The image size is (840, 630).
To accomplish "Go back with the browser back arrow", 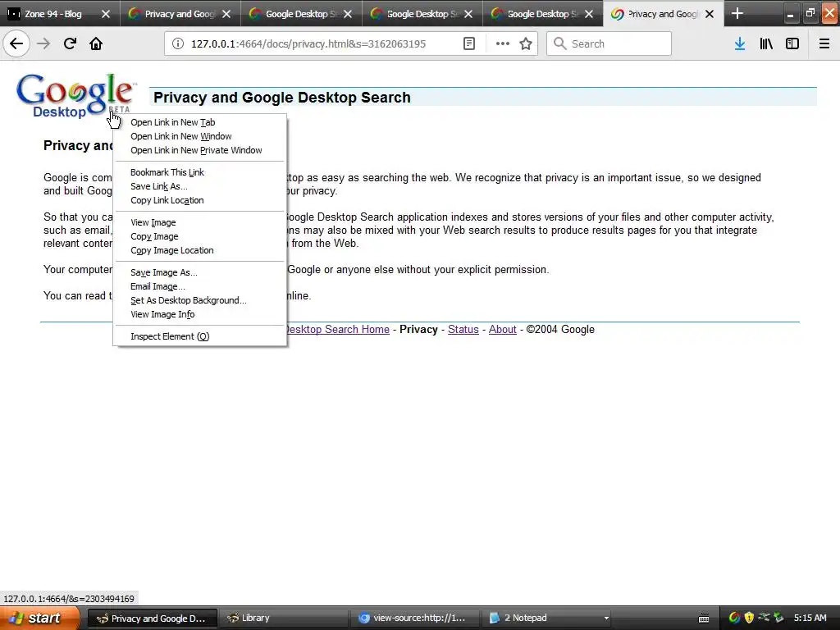I will pos(16,43).
